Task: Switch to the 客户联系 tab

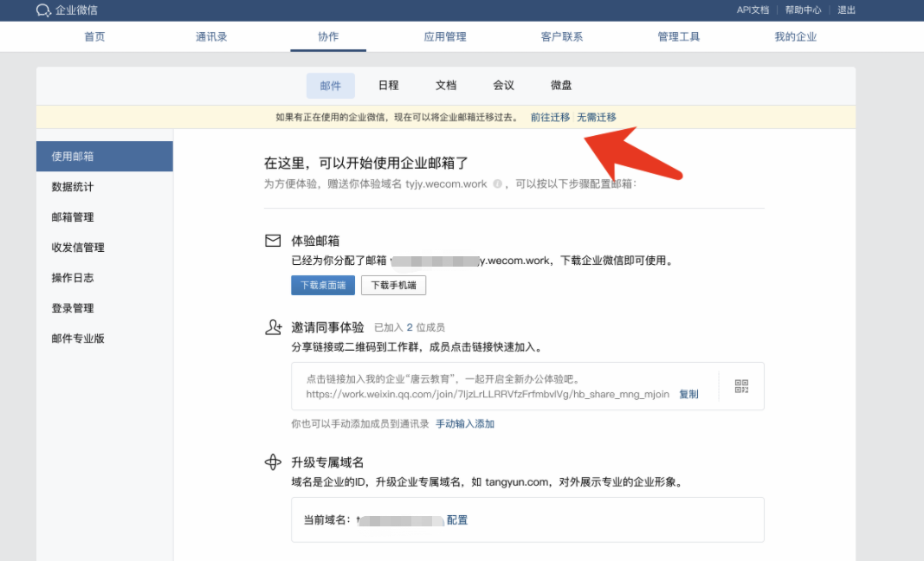Action: click(x=562, y=36)
